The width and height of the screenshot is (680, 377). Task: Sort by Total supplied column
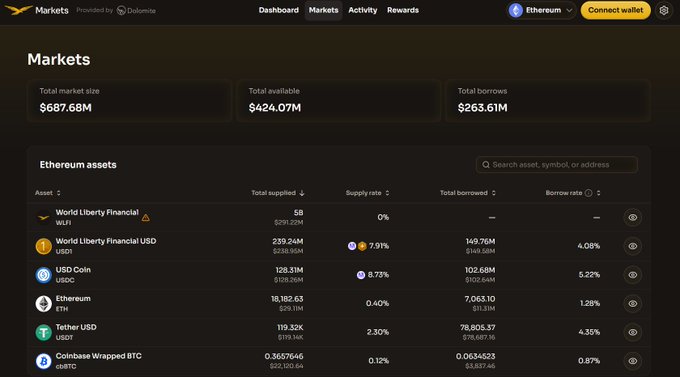(x=278, y=193)
